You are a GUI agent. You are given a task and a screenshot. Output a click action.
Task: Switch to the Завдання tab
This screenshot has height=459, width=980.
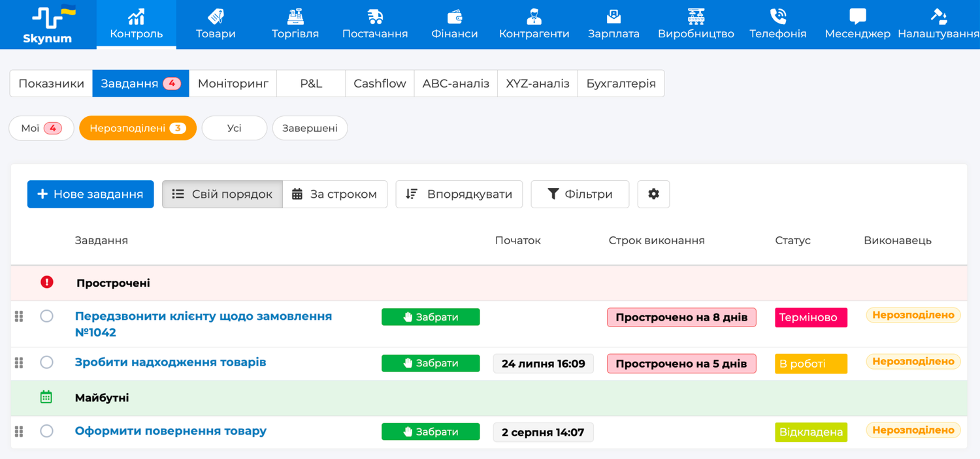140,84
